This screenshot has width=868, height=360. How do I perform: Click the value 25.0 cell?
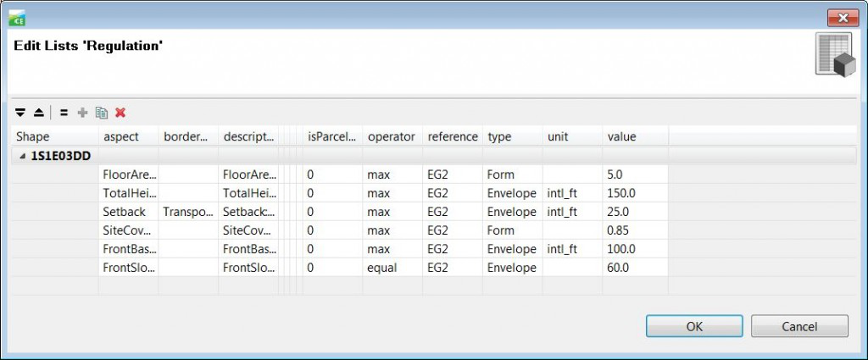pyautogui.click(x=635, y=212)
